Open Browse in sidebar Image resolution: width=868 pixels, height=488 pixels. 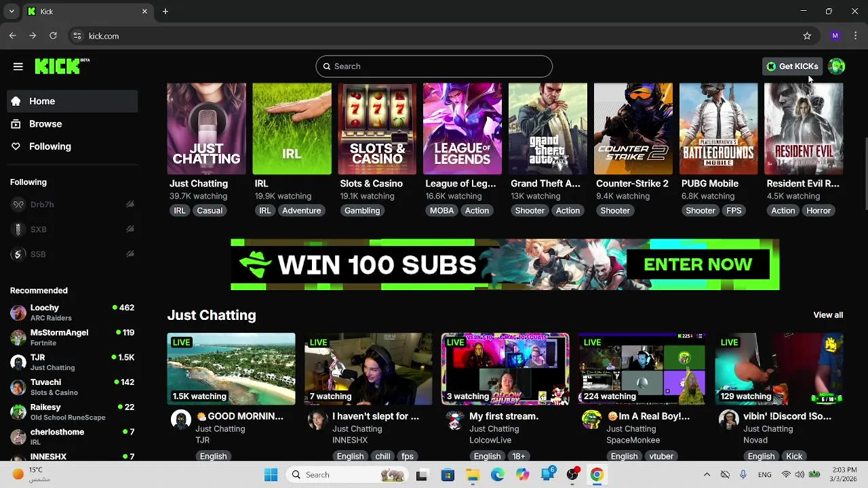(73, 124)
